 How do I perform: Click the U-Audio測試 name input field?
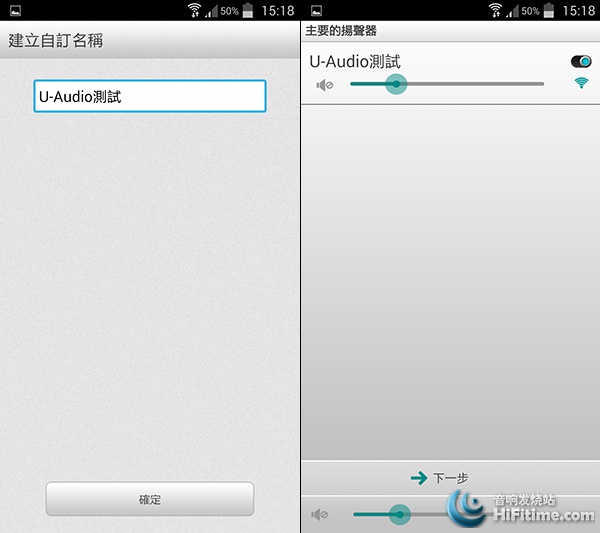(150, 96)
